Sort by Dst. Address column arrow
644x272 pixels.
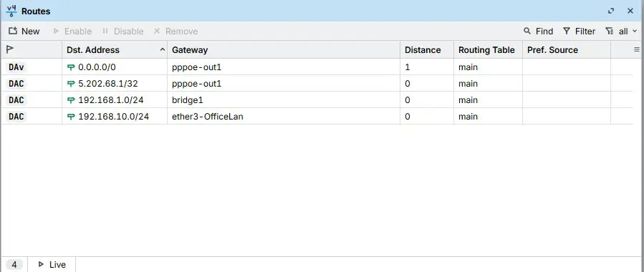tap(163, 49)
